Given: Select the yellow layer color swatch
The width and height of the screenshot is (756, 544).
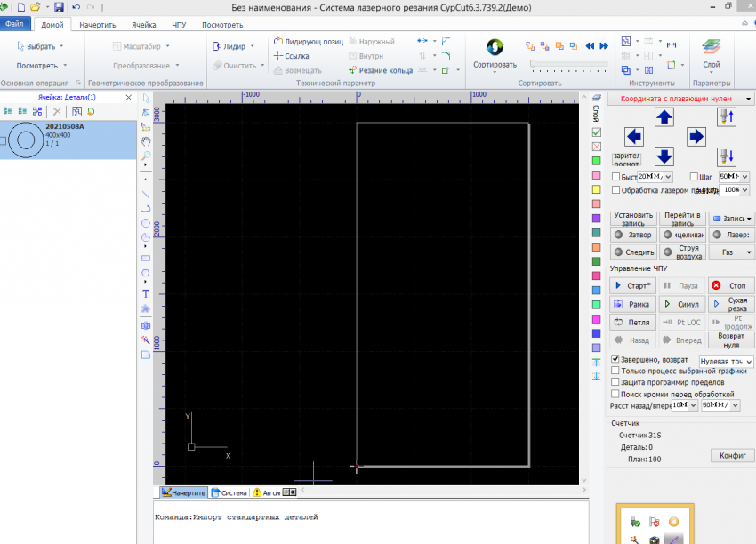Looking at the screenshot, I should click(597, 189).
